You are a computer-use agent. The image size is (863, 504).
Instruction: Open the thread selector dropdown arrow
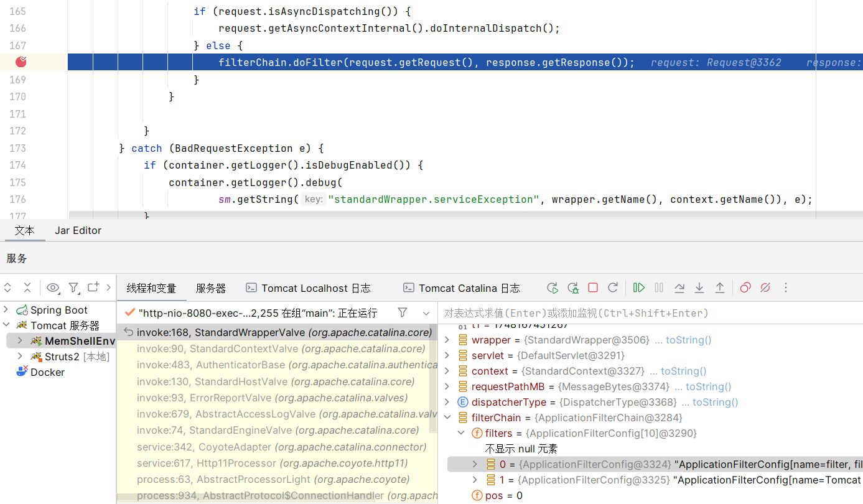[426, 313]
